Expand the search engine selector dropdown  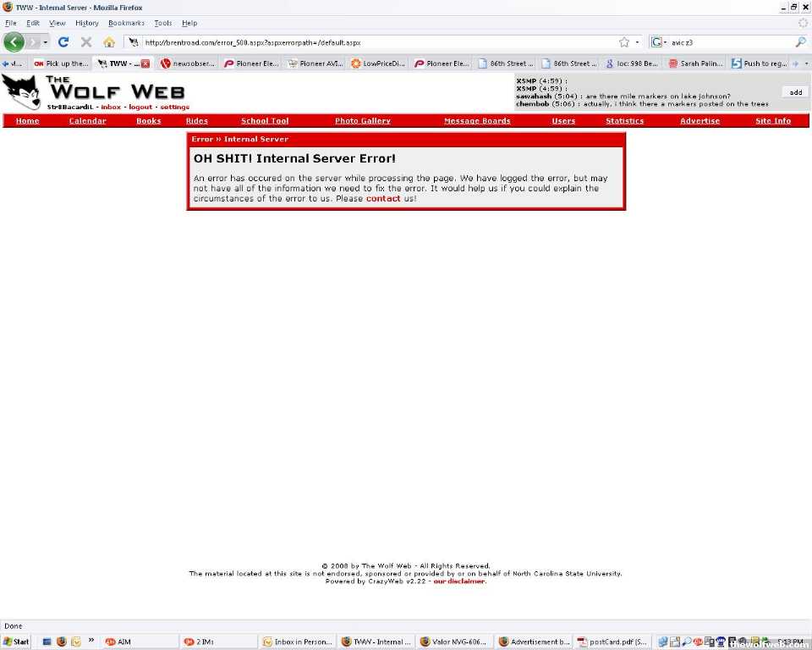click(660, 41)
